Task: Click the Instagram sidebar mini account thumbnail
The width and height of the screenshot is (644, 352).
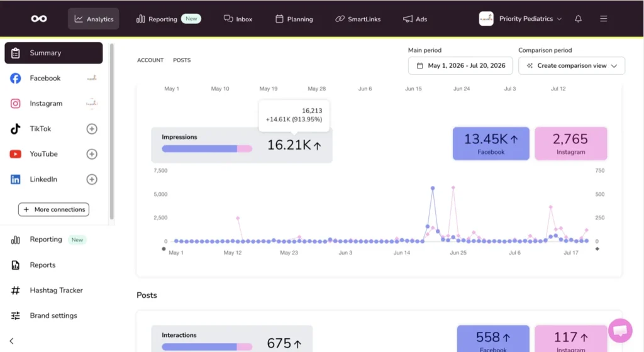Action: tap(92, 103)
